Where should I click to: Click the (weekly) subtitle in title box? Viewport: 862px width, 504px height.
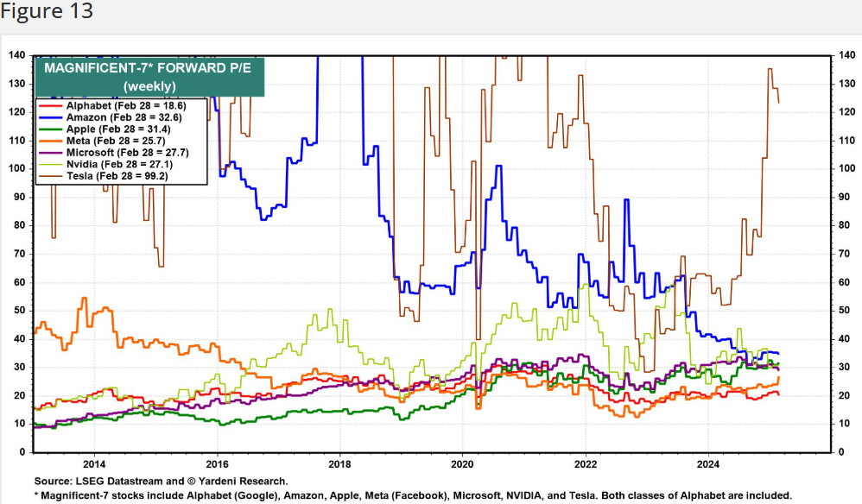coord(149,87)
